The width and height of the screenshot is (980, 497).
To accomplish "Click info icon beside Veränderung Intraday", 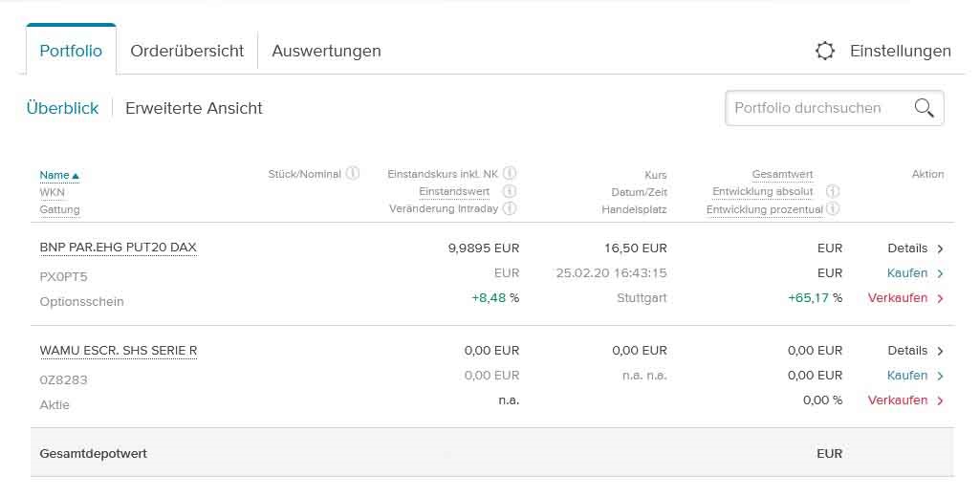I will click(510, 208).
